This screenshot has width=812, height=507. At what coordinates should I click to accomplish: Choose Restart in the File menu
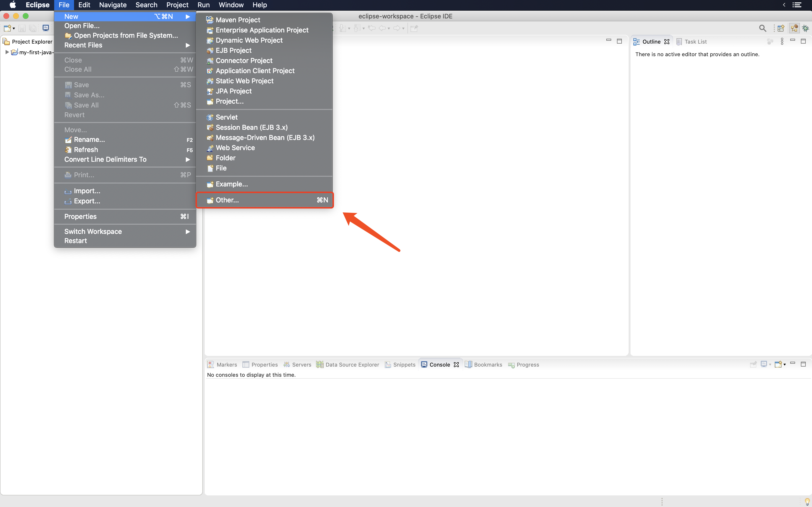[x=125, y=241]
